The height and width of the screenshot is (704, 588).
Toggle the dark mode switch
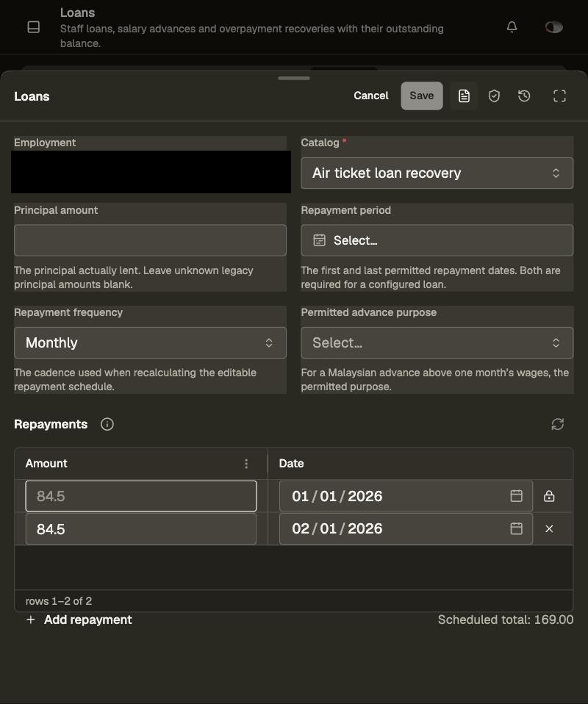pyautogui.click(x=554, y=27)
